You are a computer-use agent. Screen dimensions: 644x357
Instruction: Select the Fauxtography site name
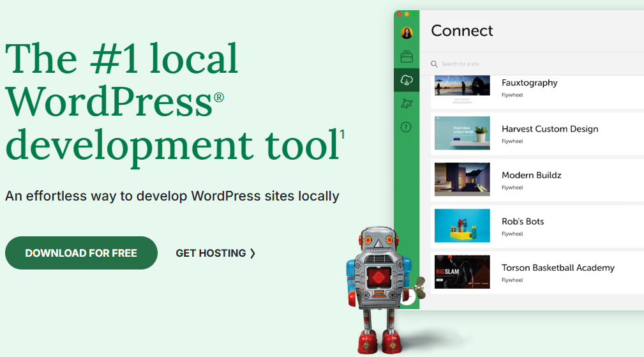pos(529,83)
